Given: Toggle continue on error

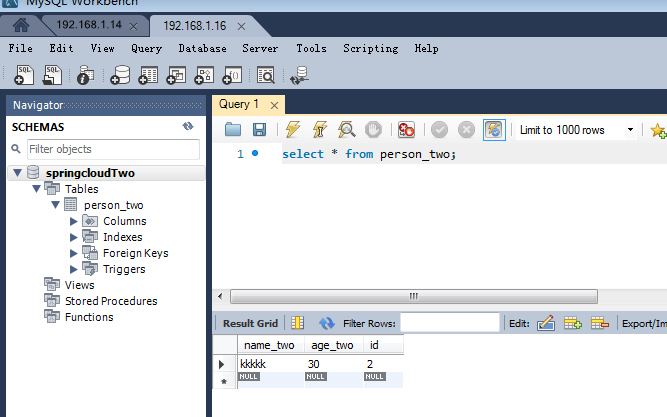Looking at the screenshot, I should pyautogui.click(x=406, y=129).
